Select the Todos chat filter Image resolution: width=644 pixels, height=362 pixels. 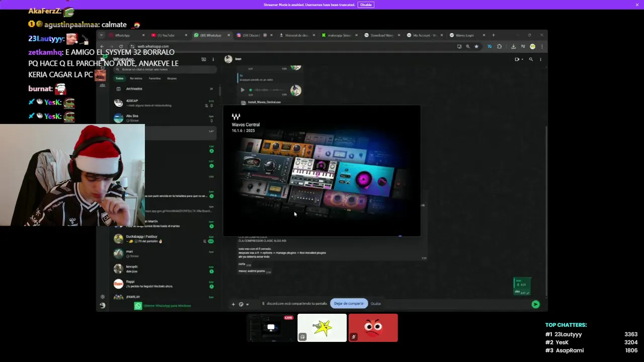click(119, 78)
